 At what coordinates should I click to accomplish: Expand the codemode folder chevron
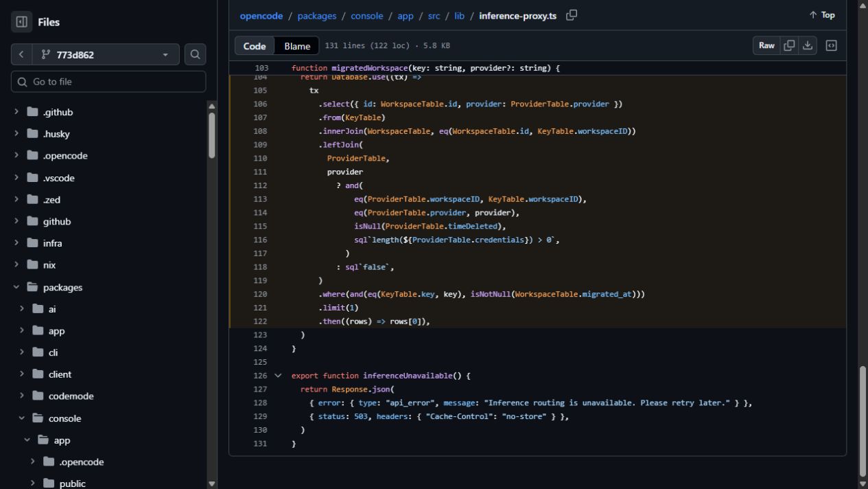[x=22, y=396]
